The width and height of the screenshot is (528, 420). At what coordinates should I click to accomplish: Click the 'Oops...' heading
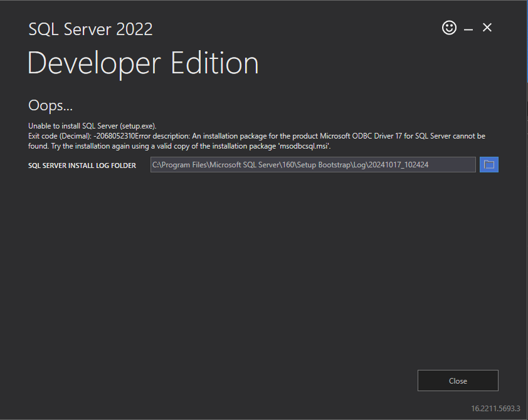[x=51, y=106]
